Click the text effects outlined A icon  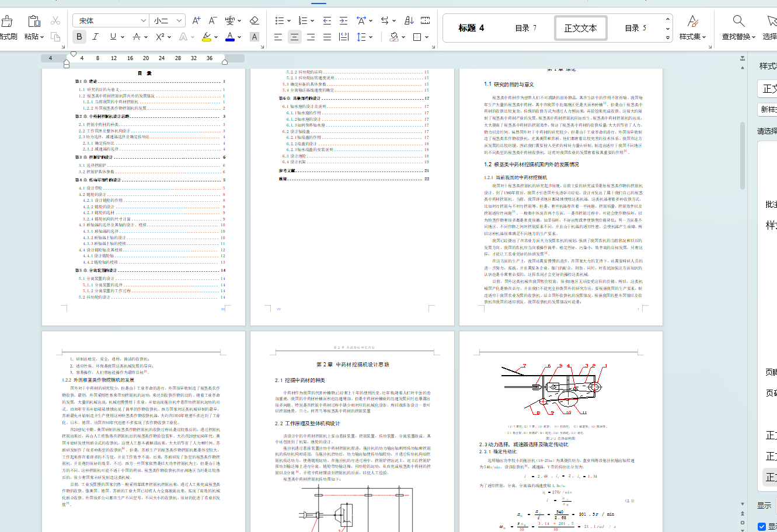tap(183, 37)
